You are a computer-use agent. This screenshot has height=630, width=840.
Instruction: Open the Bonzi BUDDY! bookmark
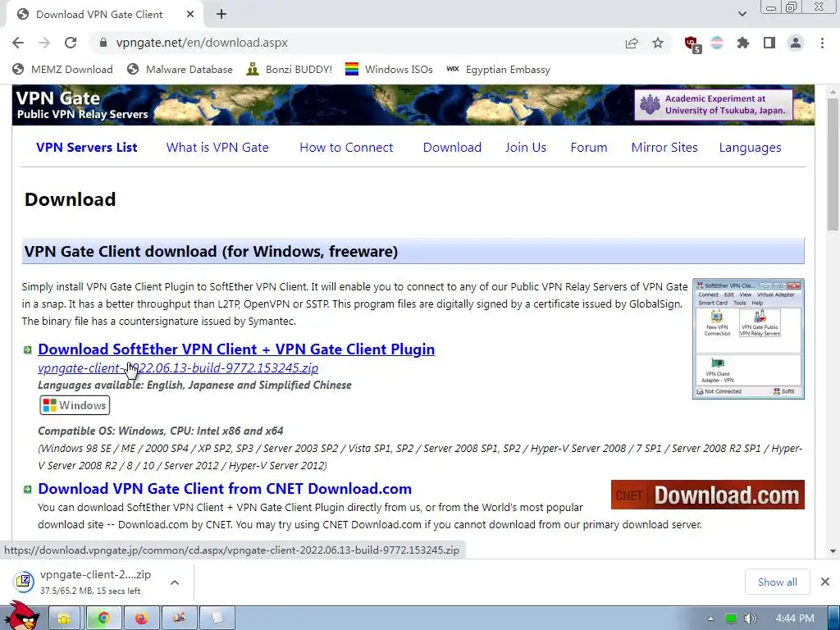click(290, 70)
